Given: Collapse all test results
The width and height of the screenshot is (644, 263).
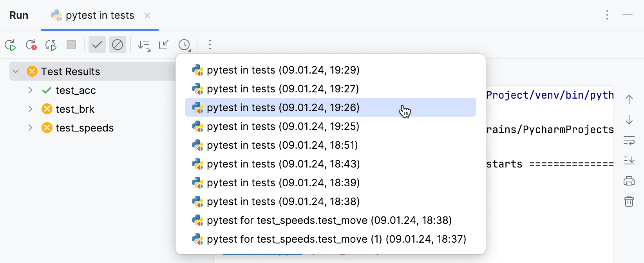Looking at the screenshot, I should click(x=164, y=45).
